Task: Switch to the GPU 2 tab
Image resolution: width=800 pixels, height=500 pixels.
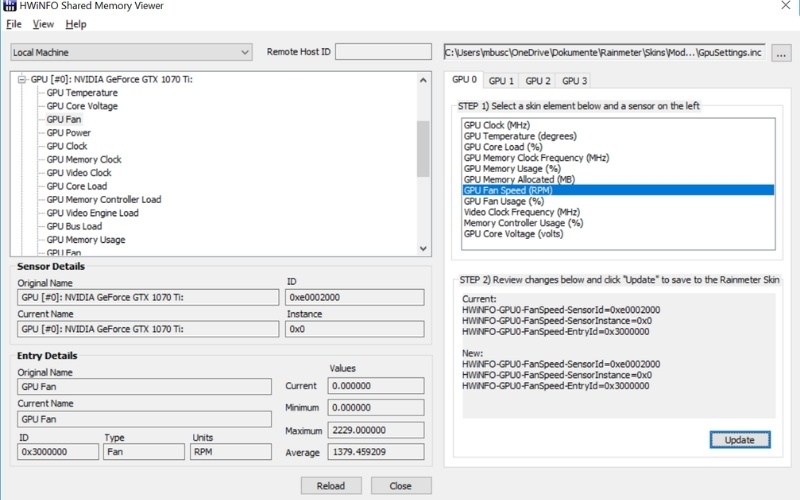Action: point(538,81)
